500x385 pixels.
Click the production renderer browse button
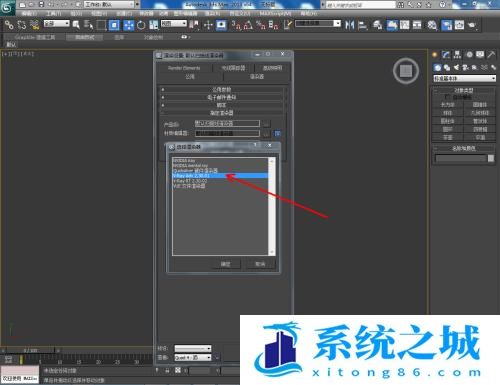[x=266, y=124]
